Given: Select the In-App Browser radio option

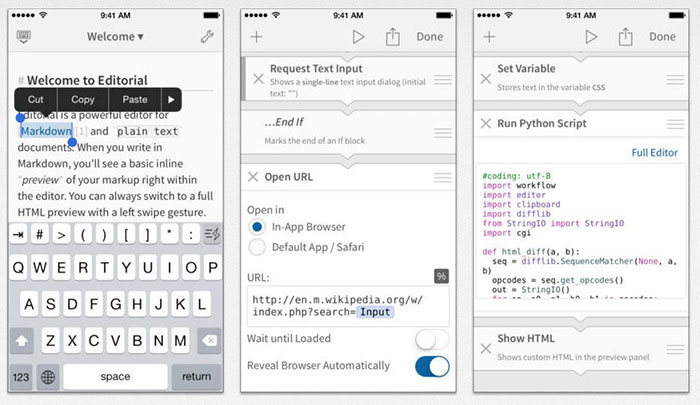Looking at the screenshot, I should (x=257, y=227).
